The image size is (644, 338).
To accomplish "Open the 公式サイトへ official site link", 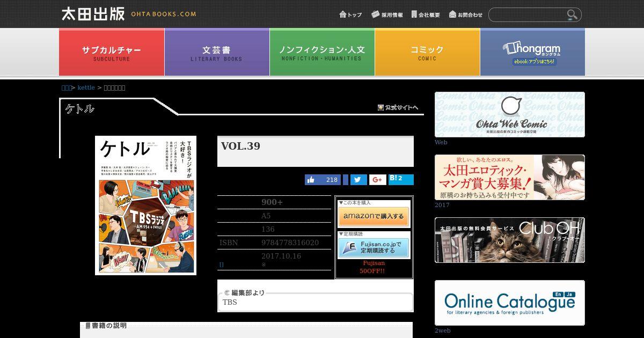I will click(398, 107).
